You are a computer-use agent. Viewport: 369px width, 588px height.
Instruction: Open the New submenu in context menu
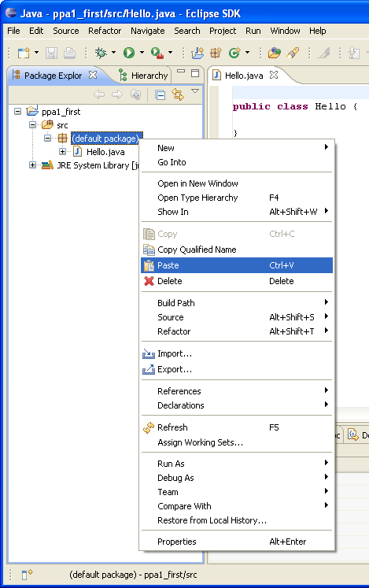coord(237,148)
